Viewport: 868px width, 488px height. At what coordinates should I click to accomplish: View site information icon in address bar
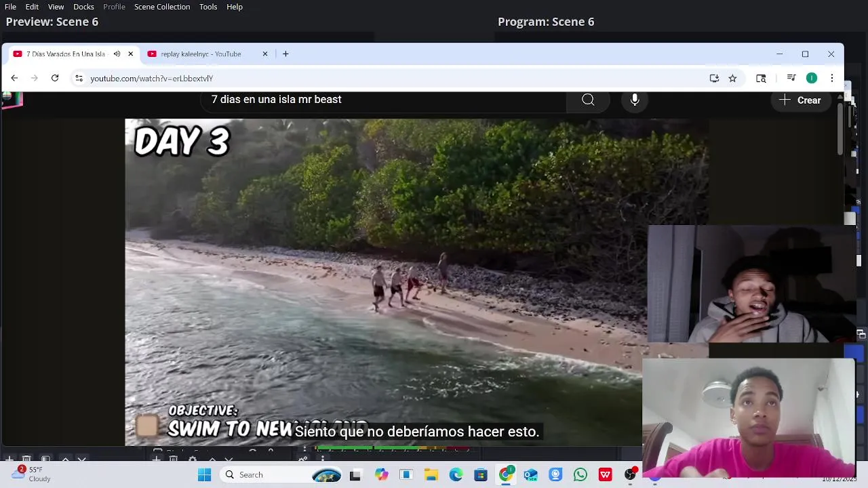tap(79, 78)
